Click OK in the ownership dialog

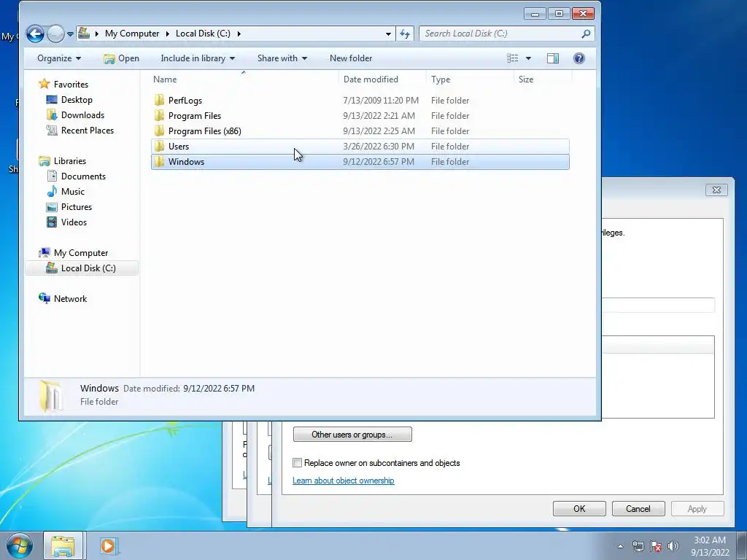(x=579, y=508)
